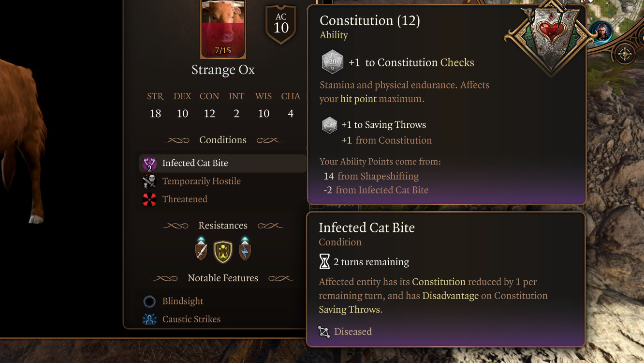The height and width of the screenshot is (363, 644).
Task: Select the sword resistance shield icon
Action: point(201,251)
